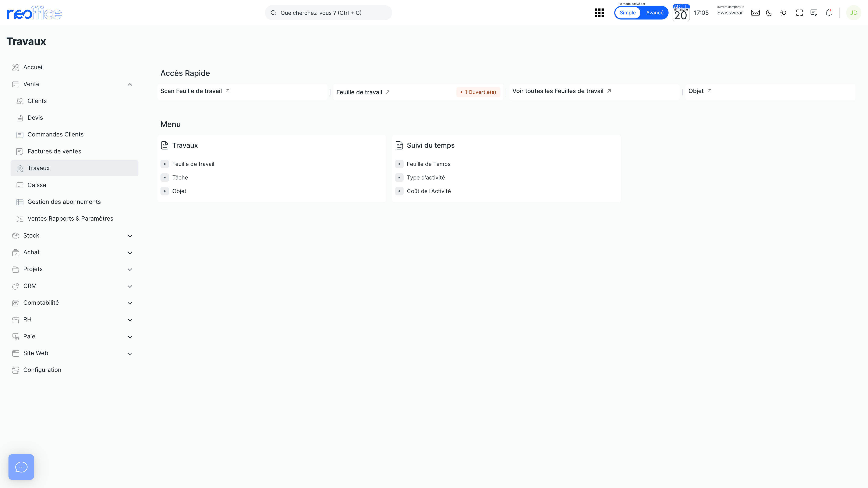Image resolution: width=868 pixels, height=488 pixels.
Task: Click the mail envelope icon
Action: pos(755,13)
